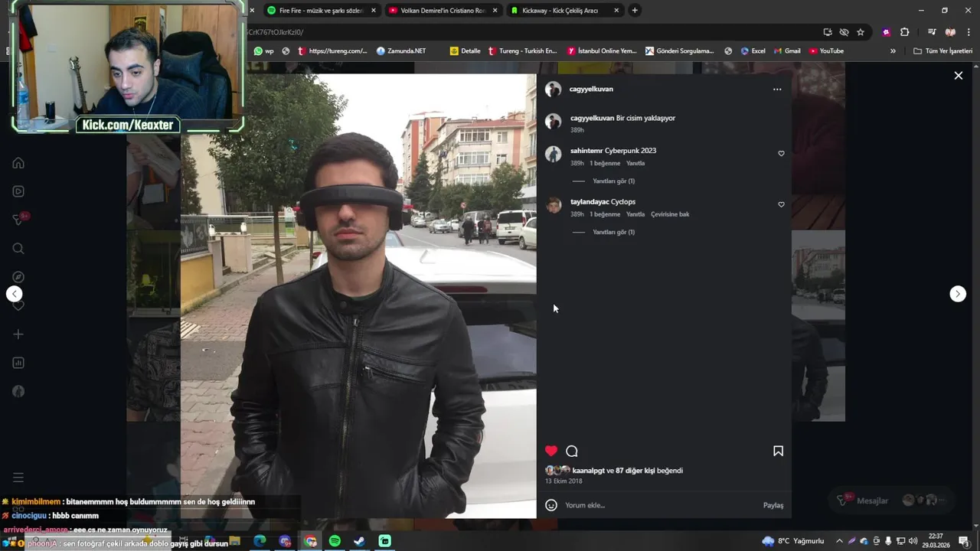Screen dimensions: 980x551
Task: Open sidebar messages icon with notification badge
Action: click(20, 219)
